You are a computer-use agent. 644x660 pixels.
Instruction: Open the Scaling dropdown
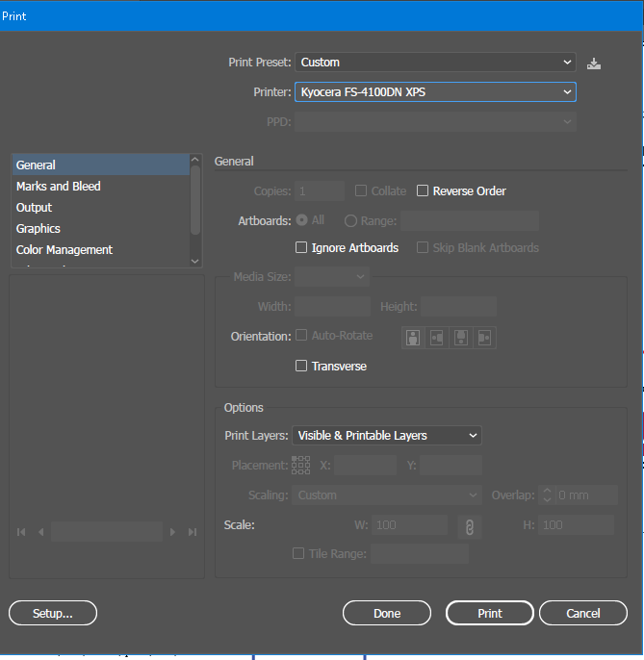pos(387,495)
